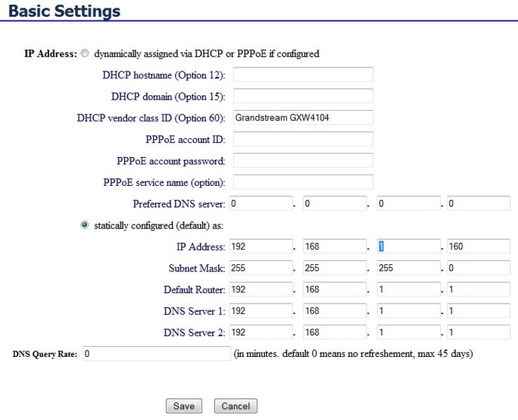Click the IP Address first octet field
Viewport: 518px width, 420px height.
[260, 247]
